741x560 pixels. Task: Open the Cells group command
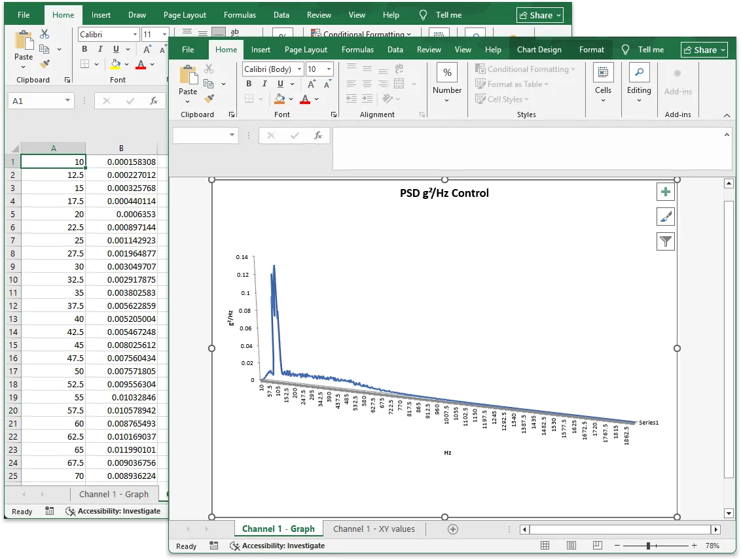(603, 80)
